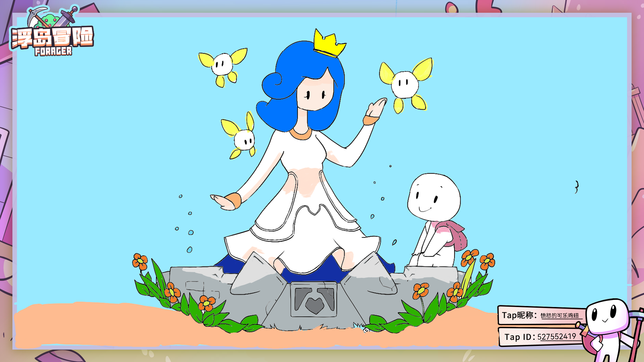Click the small curly mark on sky
644x362 pixels.
pos(577,187)
